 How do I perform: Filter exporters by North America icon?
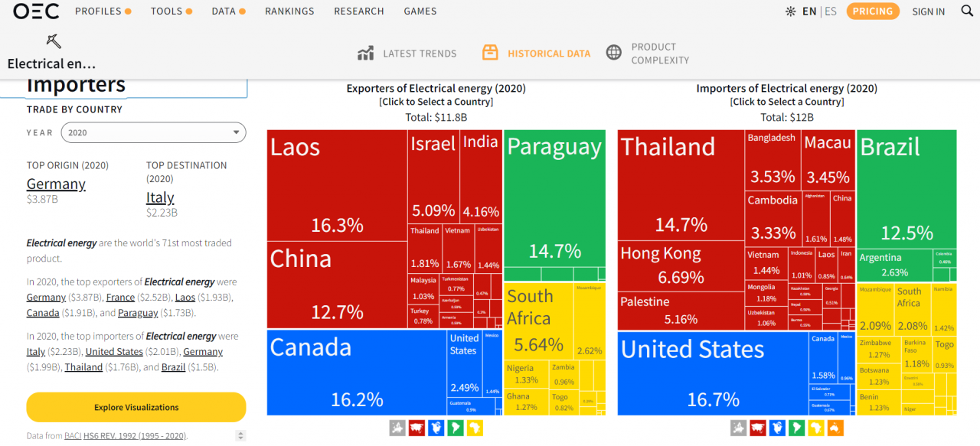[436, 428]
